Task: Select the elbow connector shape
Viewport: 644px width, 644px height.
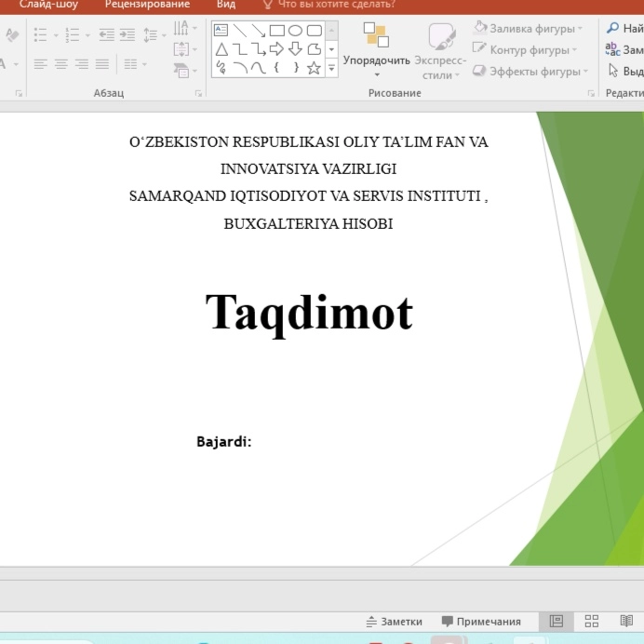Action: click(240, 49)
